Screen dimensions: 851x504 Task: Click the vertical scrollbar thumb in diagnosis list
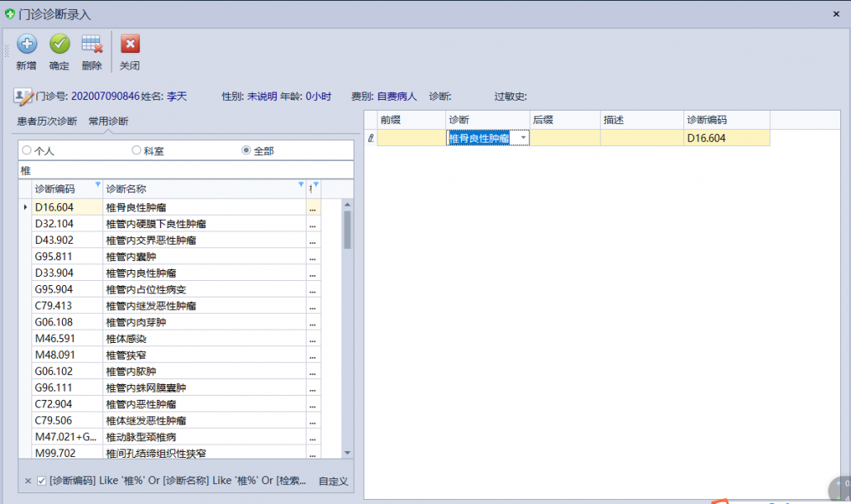coord(347,229)
